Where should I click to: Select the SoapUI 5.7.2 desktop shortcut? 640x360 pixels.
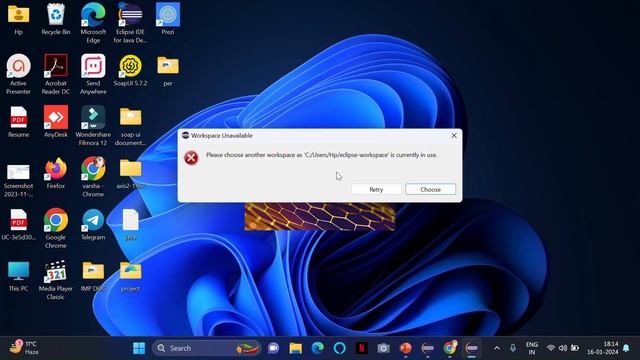[130, 71]
